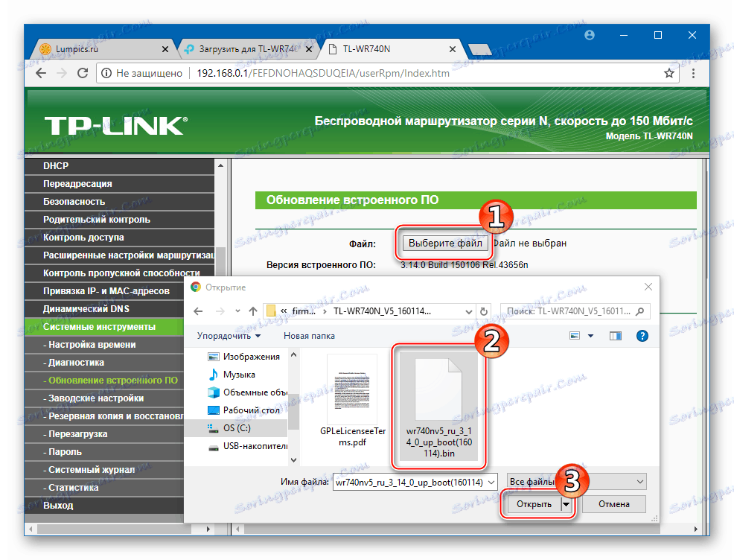This screenshot has width=734, height=560.
Task: Open the Пароль submenu
Action: point(104,452)
